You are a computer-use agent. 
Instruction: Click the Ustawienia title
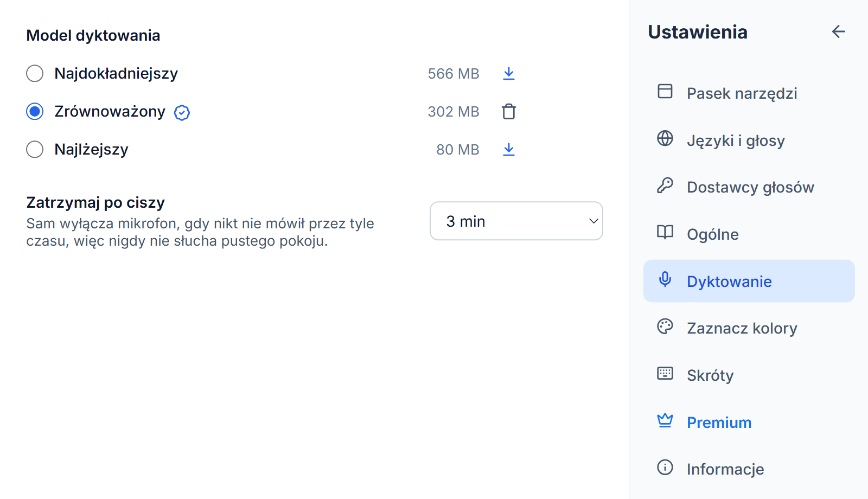pos(698,32)
